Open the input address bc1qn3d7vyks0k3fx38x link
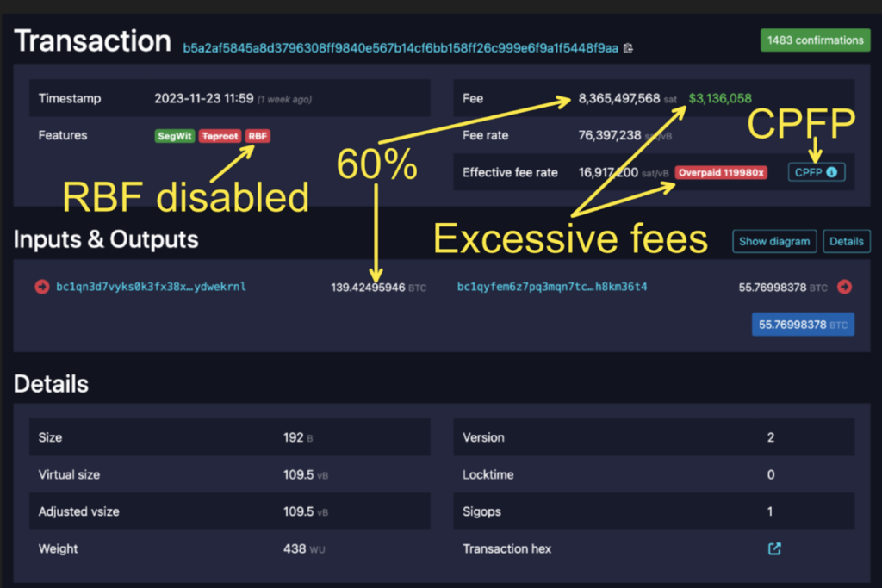This screenshot has width=882, height=588. click(x=151, y=287)
